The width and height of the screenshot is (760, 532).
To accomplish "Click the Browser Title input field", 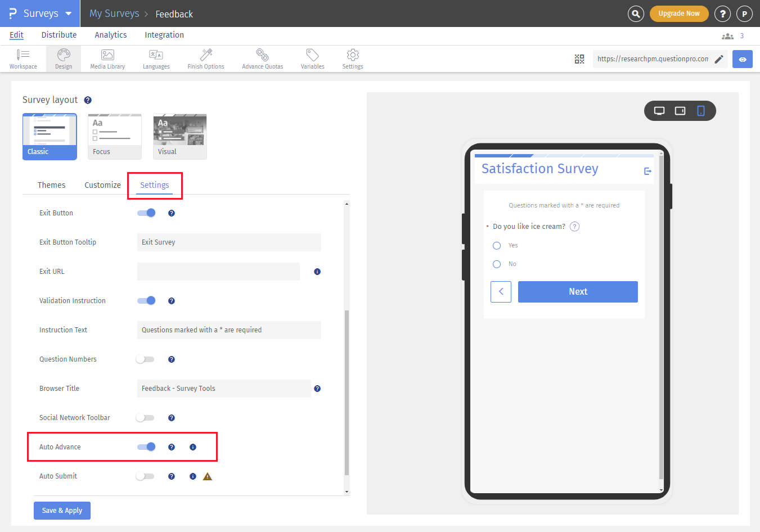I will 224,388.
